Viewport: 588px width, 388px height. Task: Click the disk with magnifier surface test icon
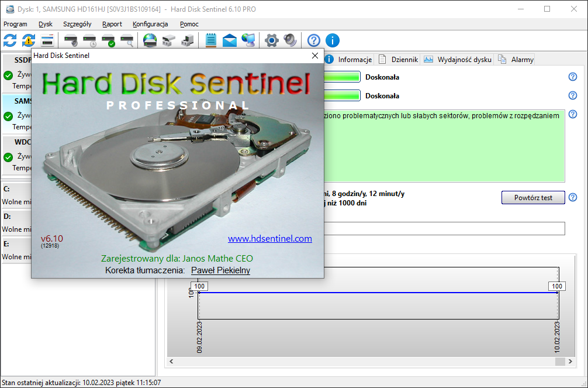point(127,40)
